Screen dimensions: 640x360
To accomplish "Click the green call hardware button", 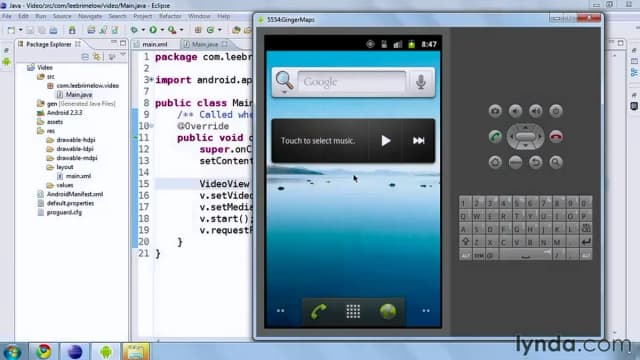I will click(x=495, y=137).
